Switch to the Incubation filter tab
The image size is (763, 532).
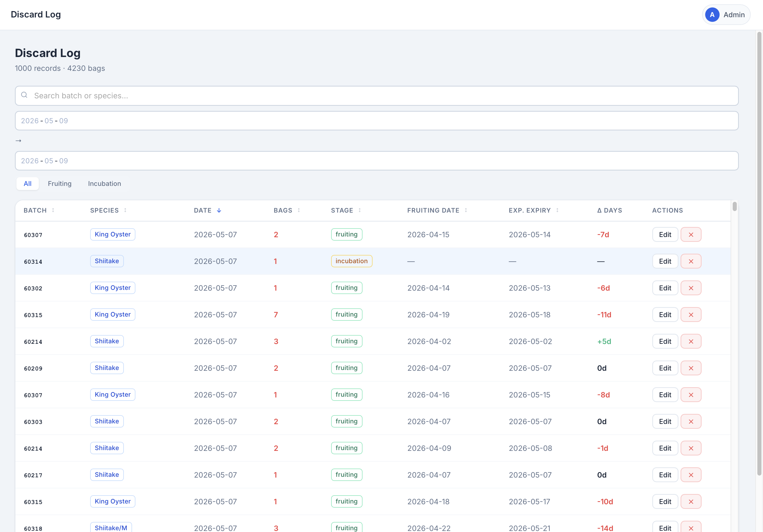point(104,184)
